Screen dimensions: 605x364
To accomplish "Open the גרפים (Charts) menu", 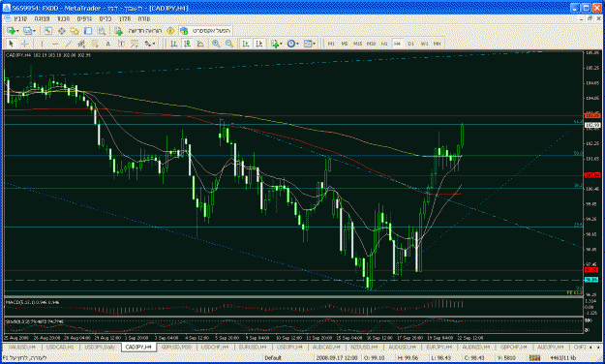I will tap(84, 18).
